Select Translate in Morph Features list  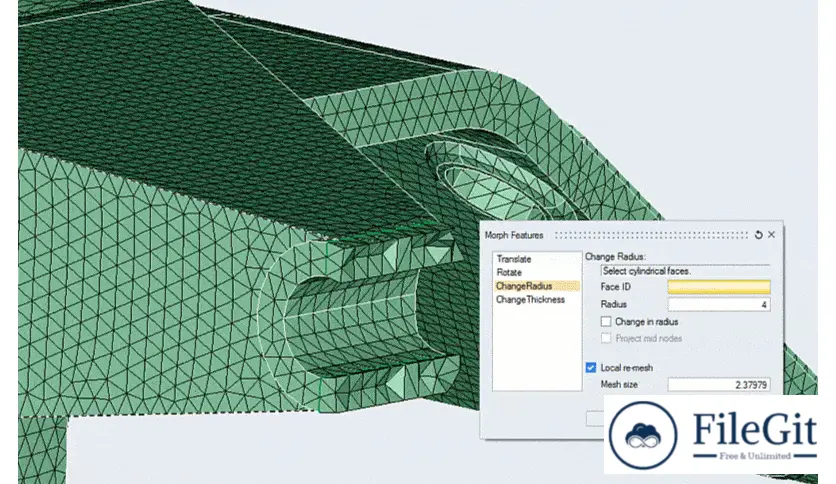coord(513,259)
